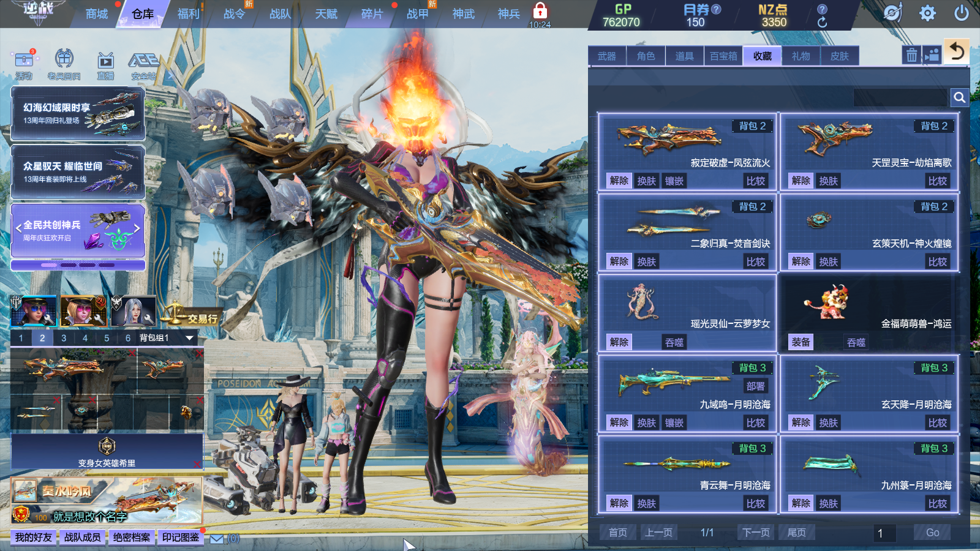Switch to backpack slot 6
The height and width of the screenshot is (551, 980).
pos(128,338)
